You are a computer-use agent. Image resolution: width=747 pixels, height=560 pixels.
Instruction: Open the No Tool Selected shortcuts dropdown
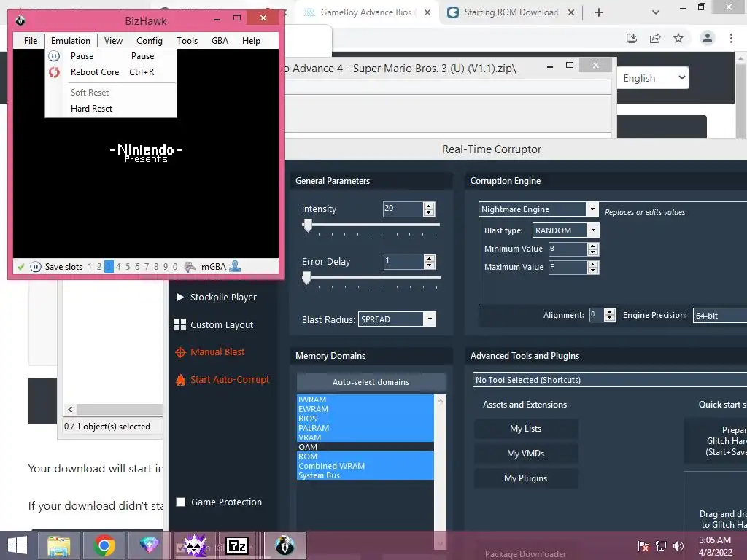click(610, 380)
